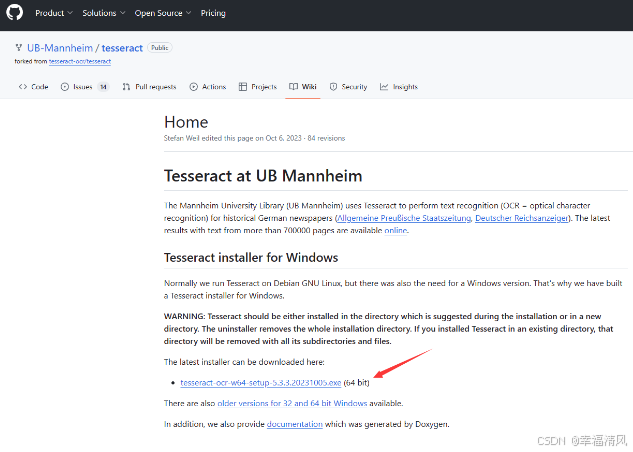
Task: Expand the Solutions dropdown menu
Action: pyautogui.click(x=104, y=13)
